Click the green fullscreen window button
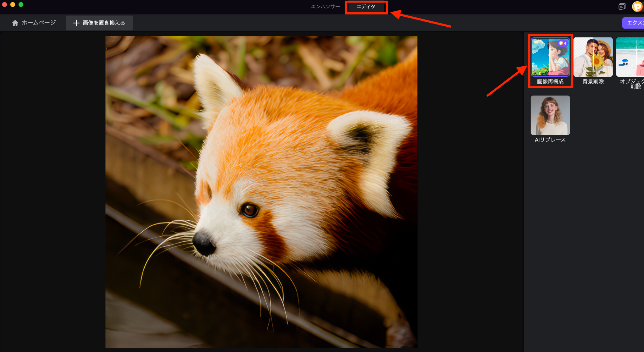 point(21,4)
